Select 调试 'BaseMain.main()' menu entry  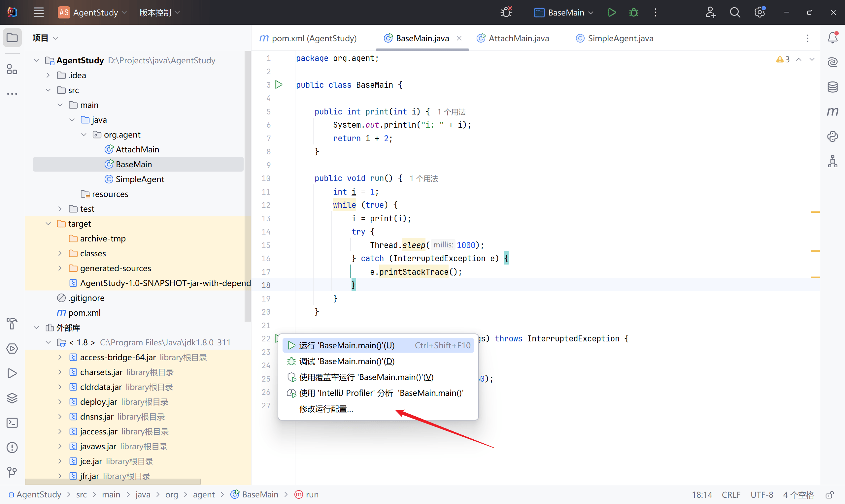coord(347,362)
